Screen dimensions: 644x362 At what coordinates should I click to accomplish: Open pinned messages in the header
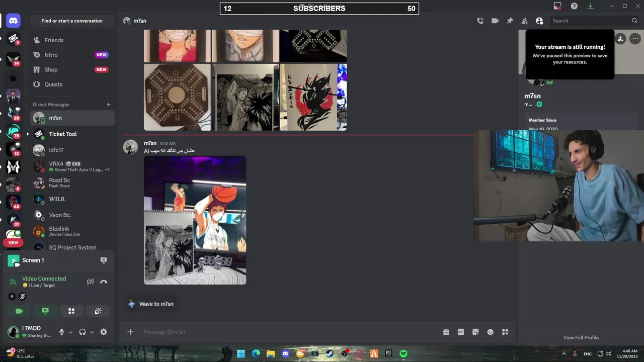[510, 21]
